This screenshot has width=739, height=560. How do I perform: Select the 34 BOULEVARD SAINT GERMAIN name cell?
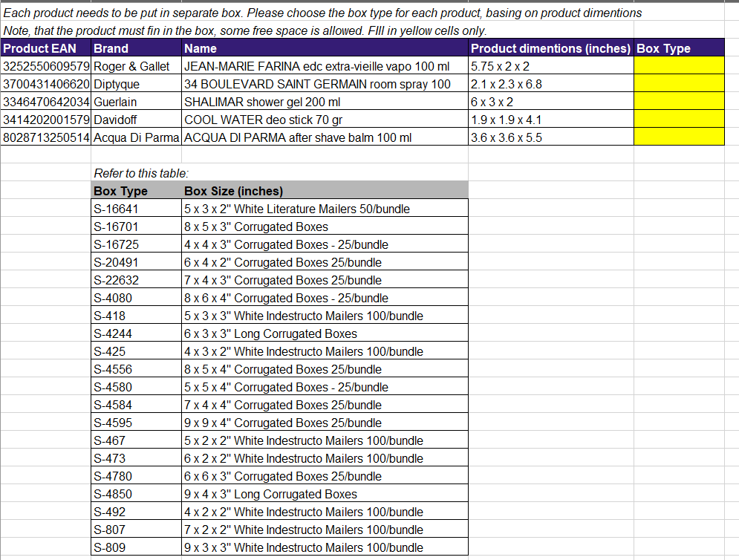325,83
